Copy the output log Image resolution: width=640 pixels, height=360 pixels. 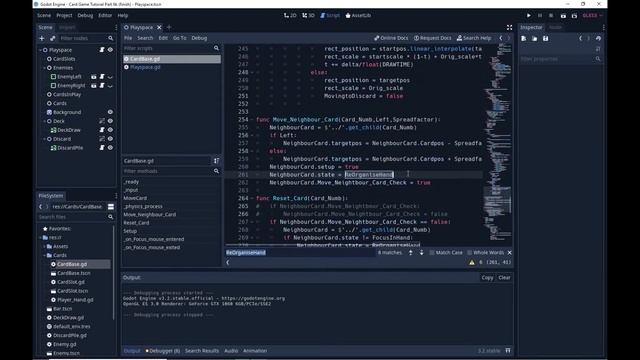[x=487, y=278]
